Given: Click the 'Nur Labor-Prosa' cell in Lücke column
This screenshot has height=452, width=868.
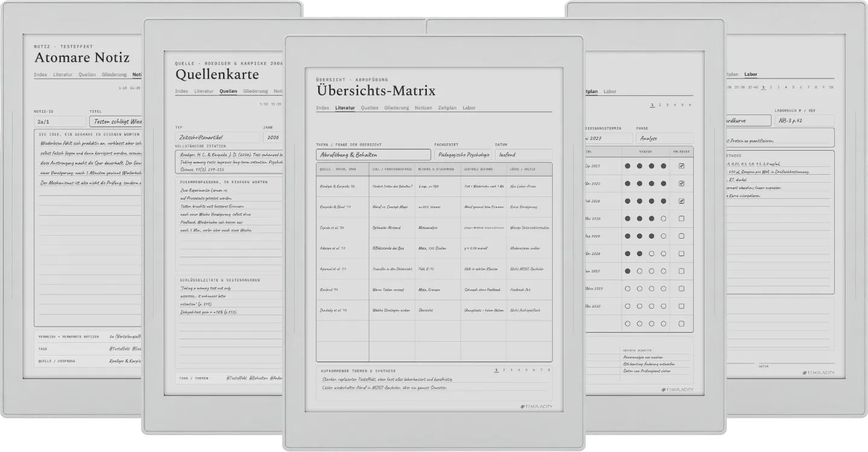Looking at the screenshot, I should coord(529,186).
